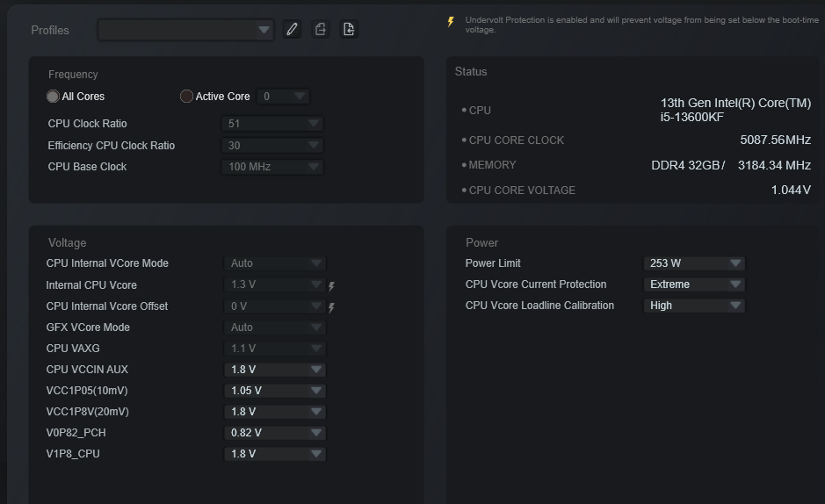Screen dimensions: 825x504
Task: Open the Active Core number dropdown
Action: 284,97
